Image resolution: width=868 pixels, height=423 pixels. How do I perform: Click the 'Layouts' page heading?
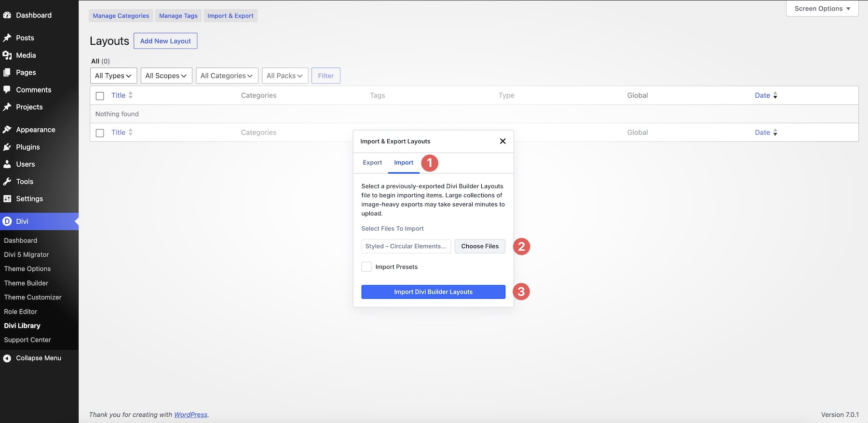[109, 41]
